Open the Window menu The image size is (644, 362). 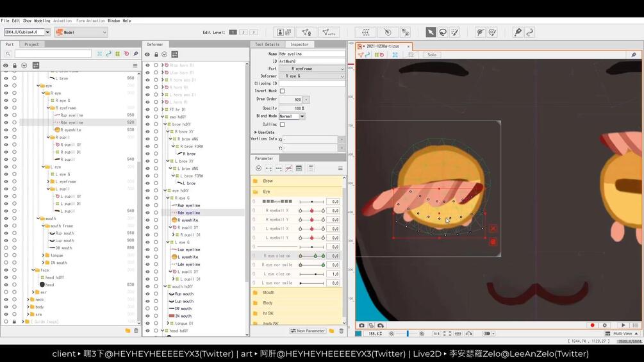point(114,21)
